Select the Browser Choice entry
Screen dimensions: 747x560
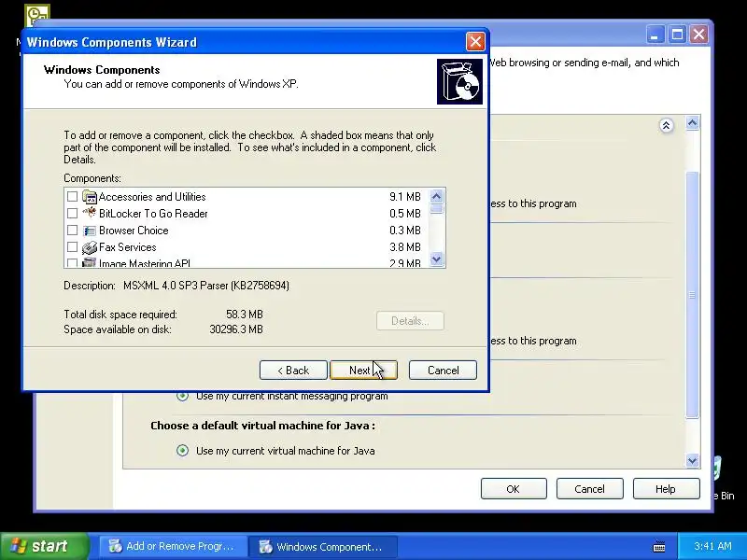click(134, 231)
